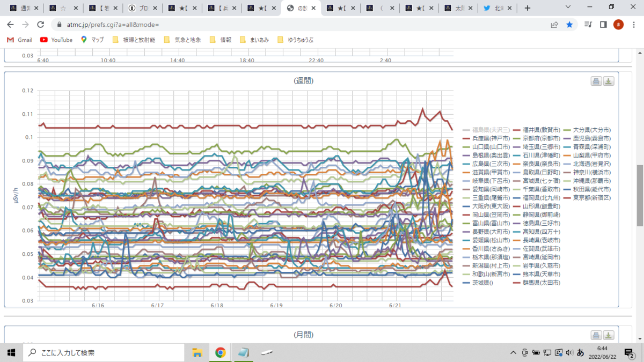The height and width of the screenshot is (362, 644).
Task: Open Google Chrome from the taskbar
Action: tap(221, 352)
